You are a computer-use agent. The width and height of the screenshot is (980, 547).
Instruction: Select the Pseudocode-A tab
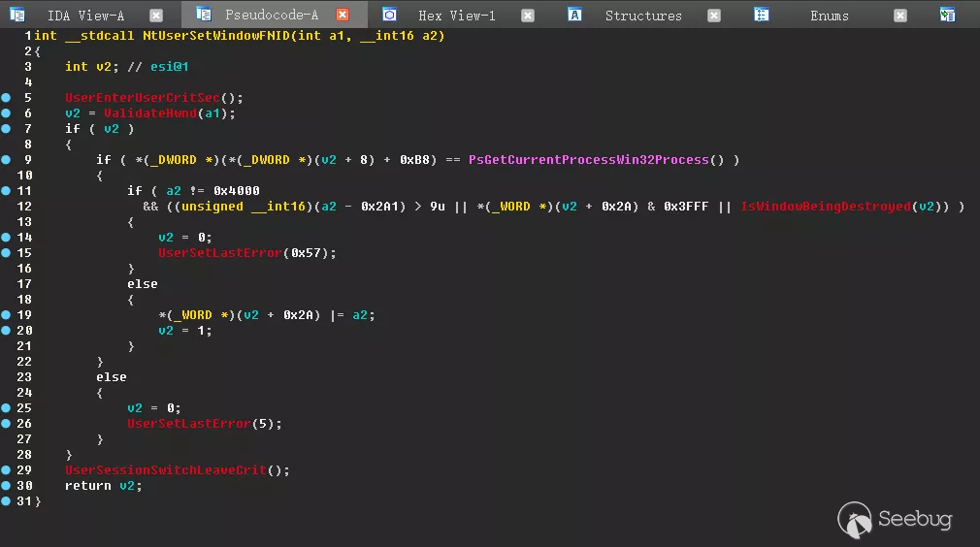point(272,15)
